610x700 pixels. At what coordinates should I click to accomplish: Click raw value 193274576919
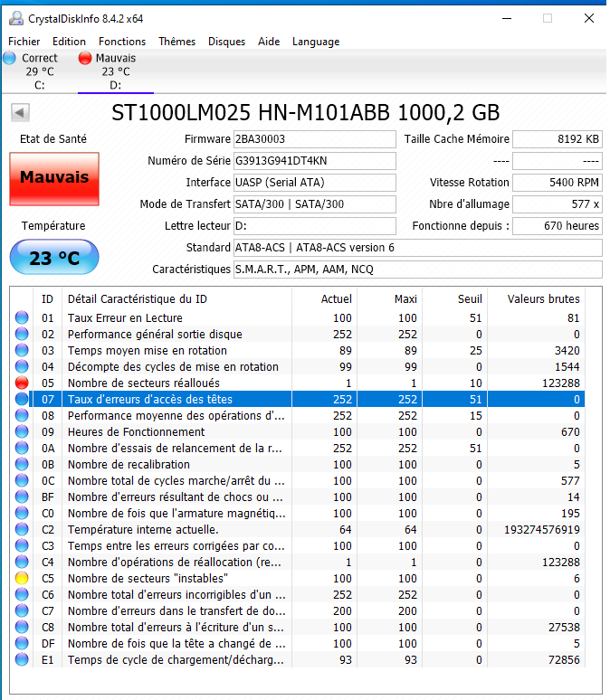pos(541,529)
